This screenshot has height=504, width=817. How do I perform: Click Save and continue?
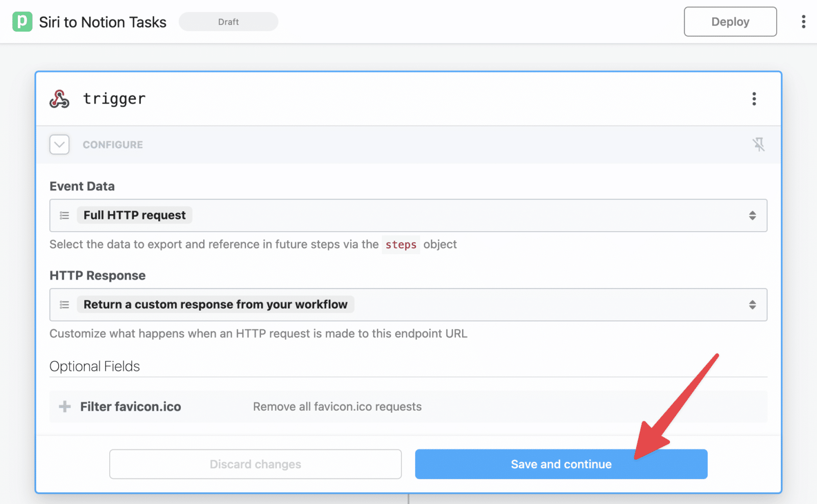[x=561, y=464]
